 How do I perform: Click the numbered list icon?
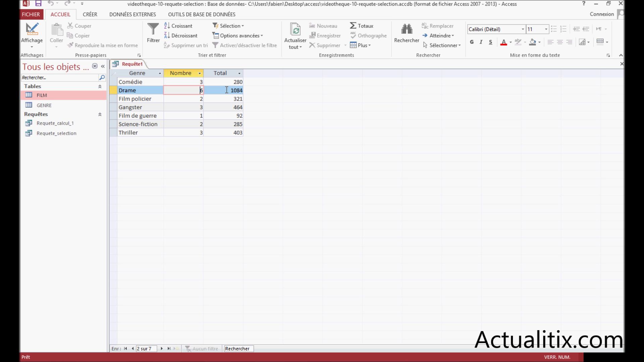pos(563,29)
